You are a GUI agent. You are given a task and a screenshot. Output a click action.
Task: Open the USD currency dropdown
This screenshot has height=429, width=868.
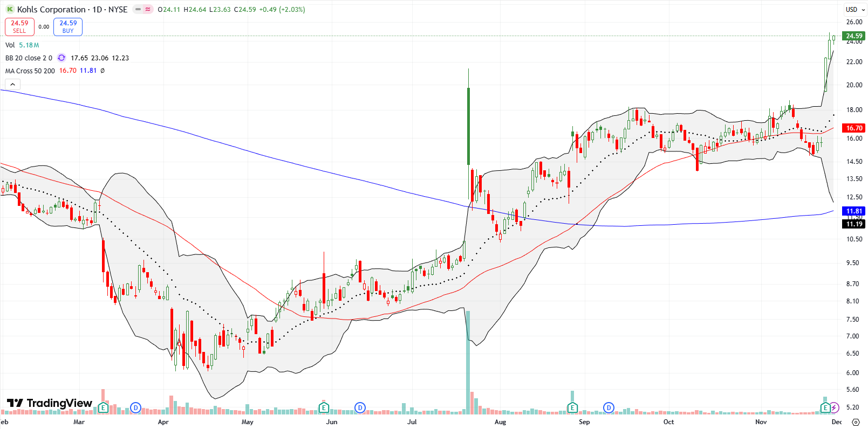click(855, 9)
